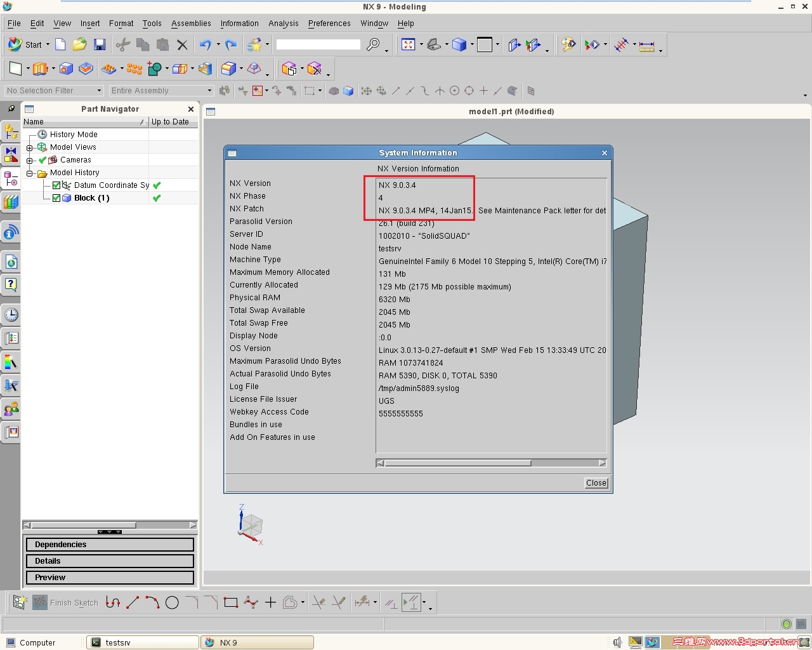The image size is (812, 650).
Task: Open the Offset Curve dropdown arrow
Action: (x=303, y=602)
